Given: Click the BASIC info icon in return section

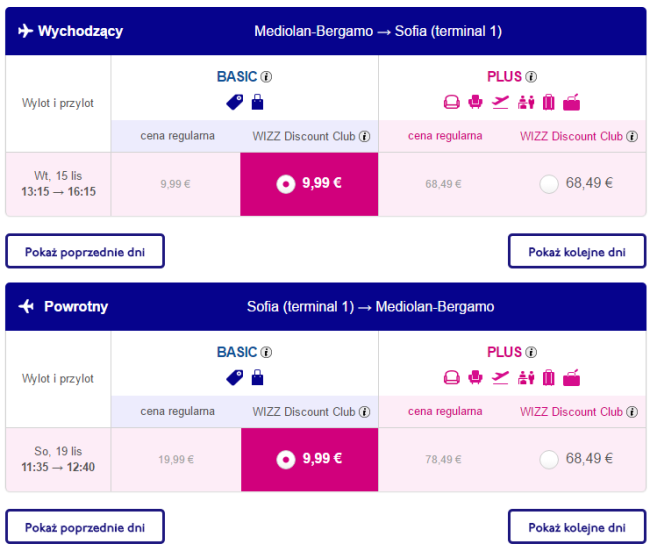Looking at the screenshot, I should tap(267, 353).
